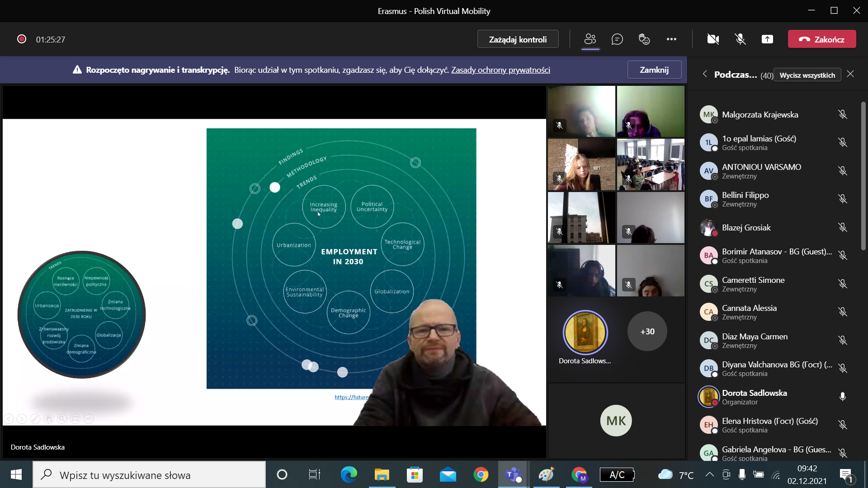Select participant Cannata Alessia
The height and width of the screenshot is (488, 868).
click(774, 312)
